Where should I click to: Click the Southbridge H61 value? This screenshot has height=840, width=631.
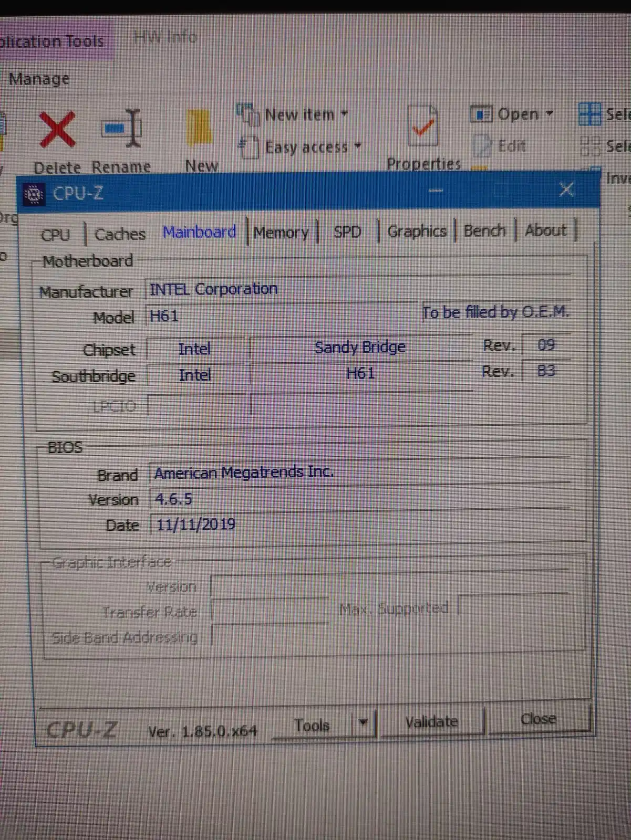[361, 374]
